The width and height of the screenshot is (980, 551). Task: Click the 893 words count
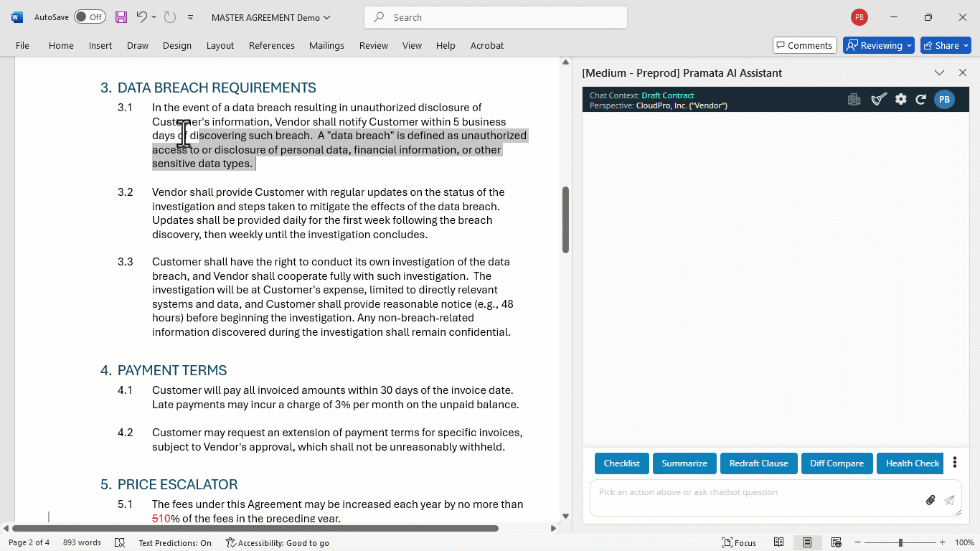82,542
